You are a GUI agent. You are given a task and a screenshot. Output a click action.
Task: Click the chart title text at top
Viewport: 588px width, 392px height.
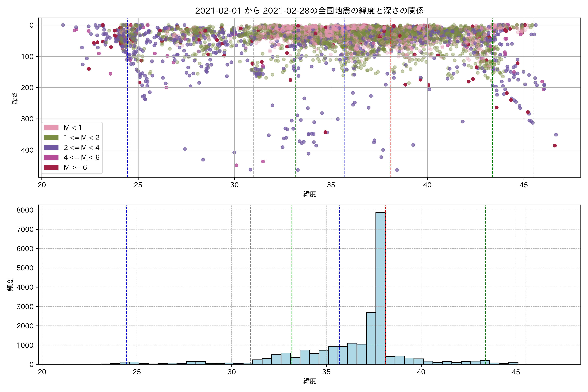pos(309,11)
